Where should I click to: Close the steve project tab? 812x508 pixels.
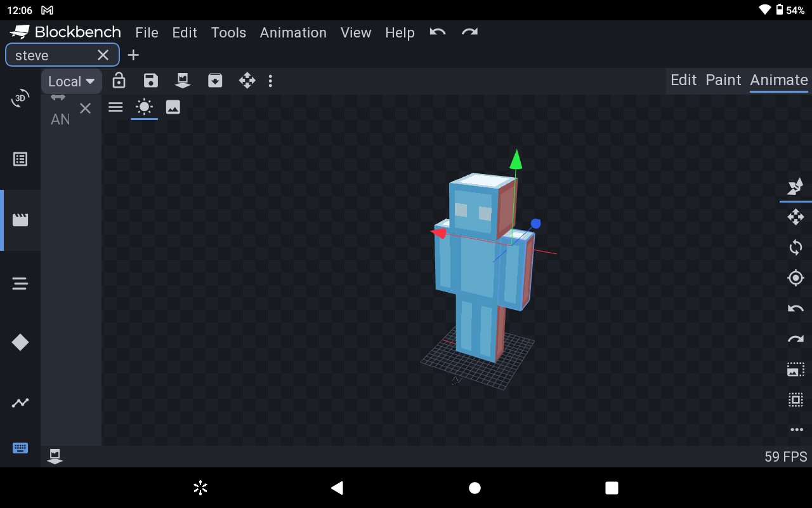(x=103, y=55)
